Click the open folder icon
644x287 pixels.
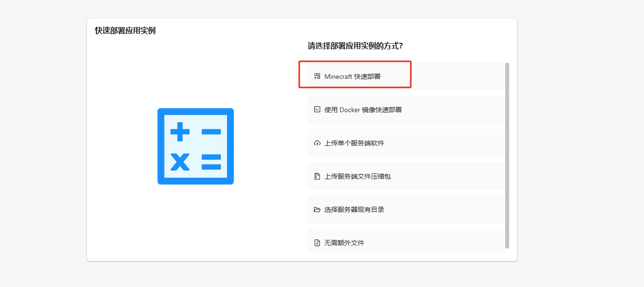point(317,210)
